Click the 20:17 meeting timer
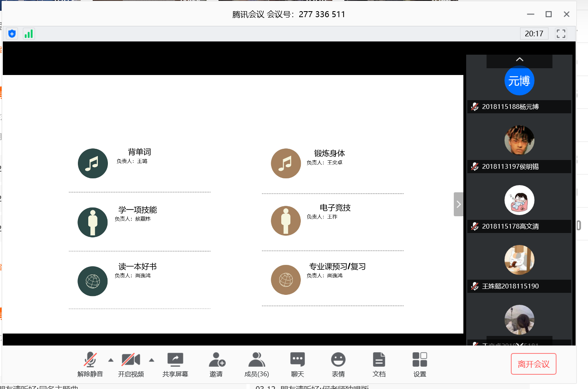588x389 pixels. (x=534, y=34)
